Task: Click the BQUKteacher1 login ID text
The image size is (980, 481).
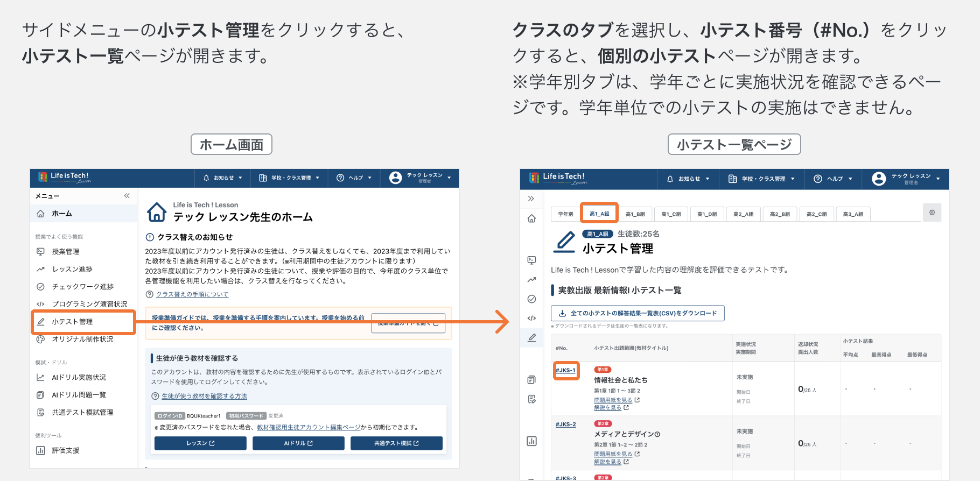Action: [x=204, y=416]
